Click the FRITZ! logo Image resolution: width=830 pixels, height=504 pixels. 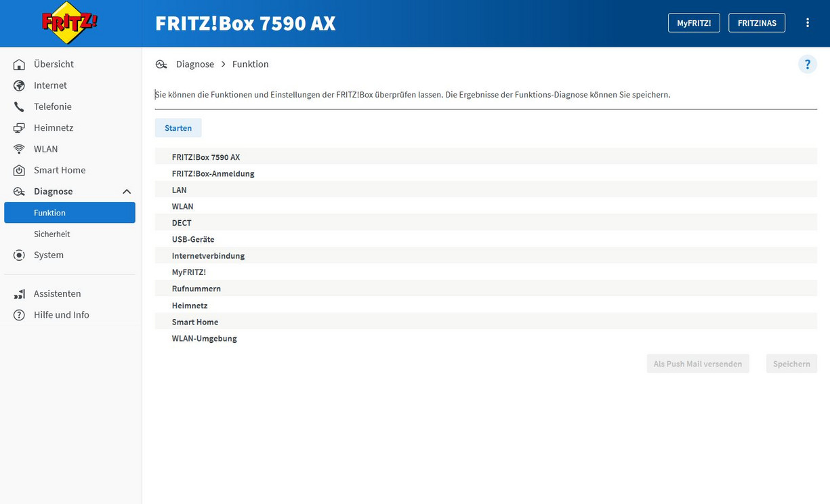tap(70, 22)
